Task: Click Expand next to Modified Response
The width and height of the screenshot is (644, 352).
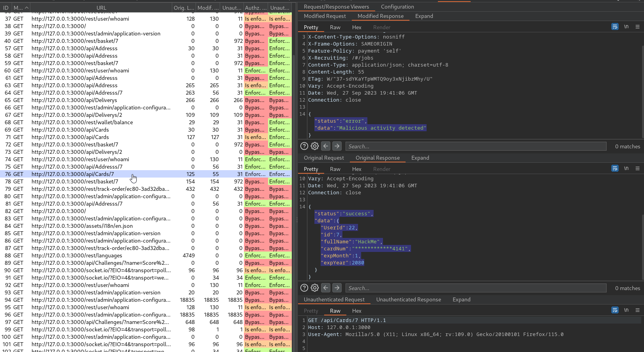Action: point(424,16)
